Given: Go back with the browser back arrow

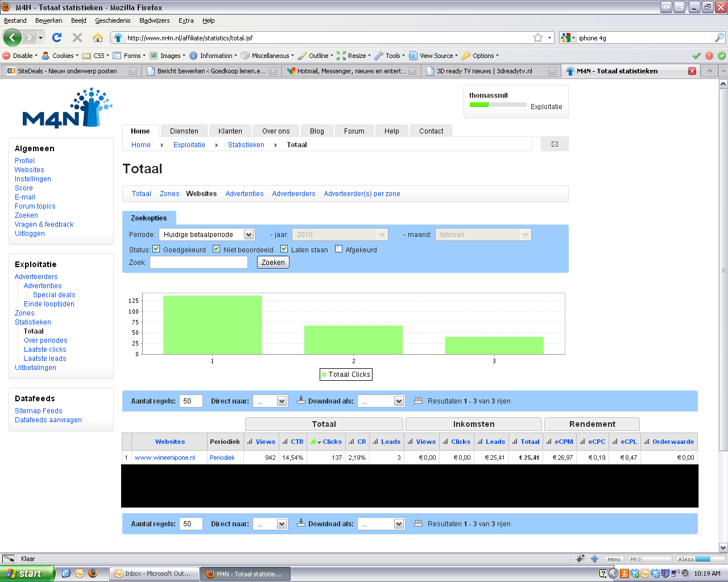Looking at the screenshot, I should tap(12, 38).
